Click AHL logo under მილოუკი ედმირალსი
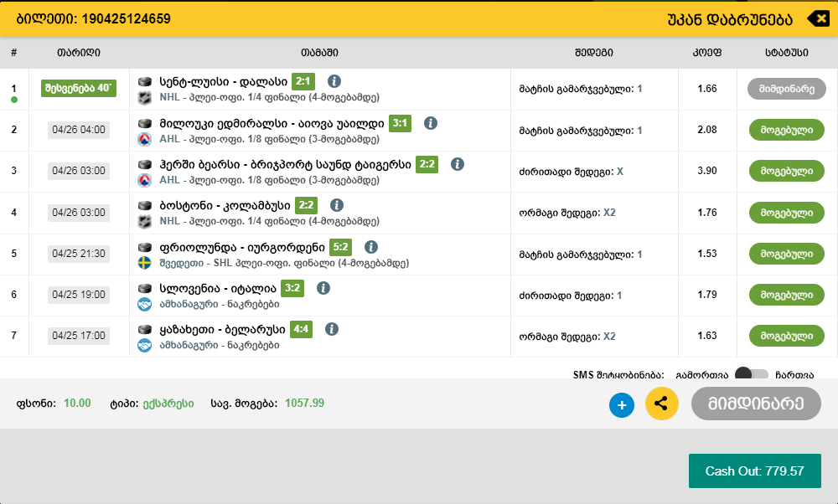Viewport: 838px width, 504px height. tap(145, 139)
